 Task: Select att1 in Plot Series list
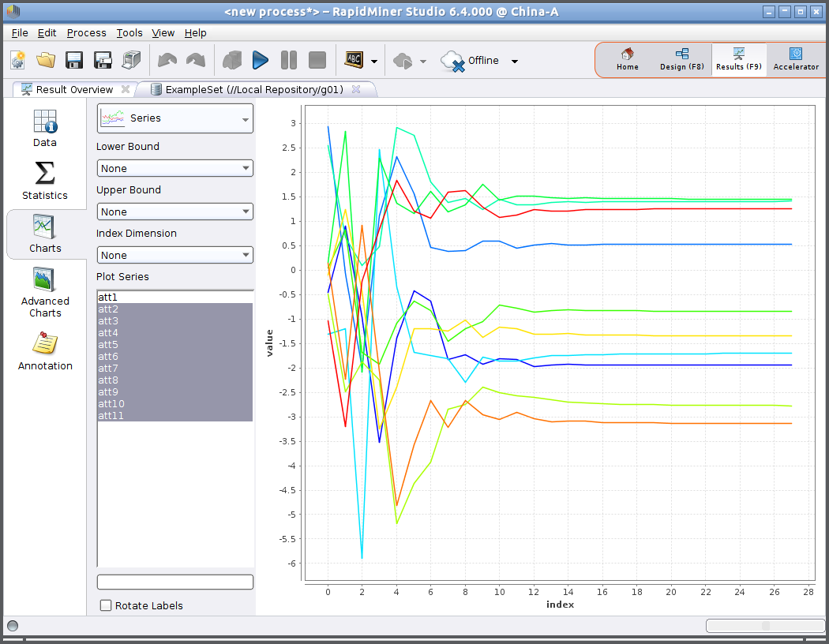click(175, 298)
